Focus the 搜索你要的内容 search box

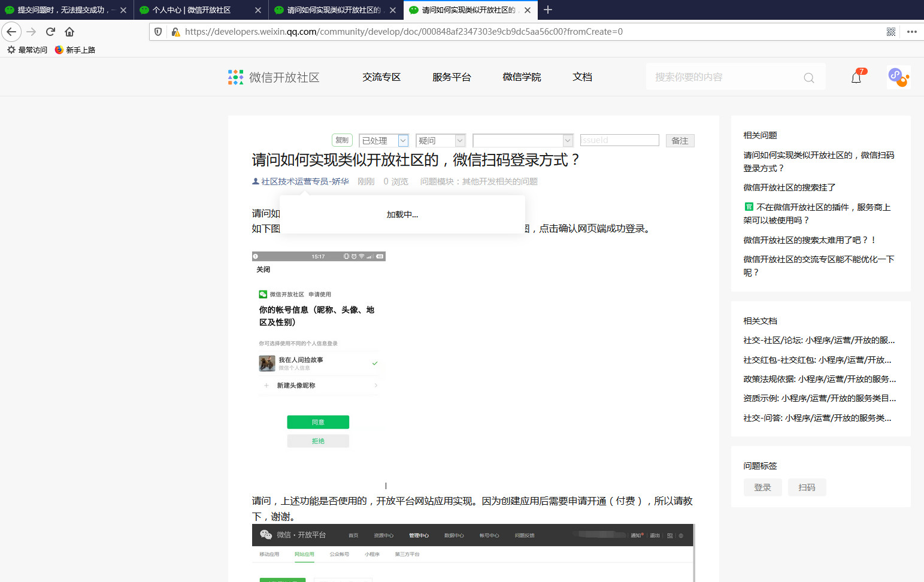(x=735, y=77)
